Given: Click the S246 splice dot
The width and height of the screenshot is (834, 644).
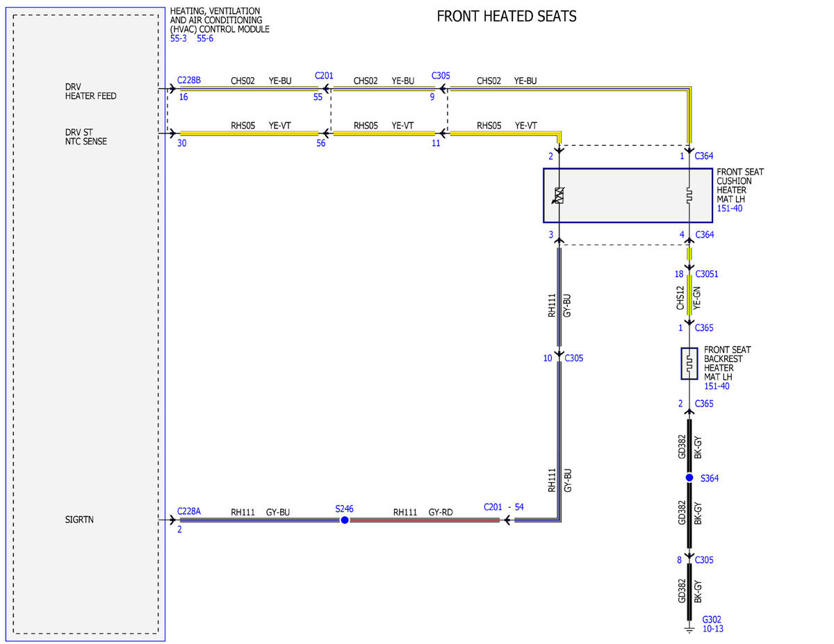Looking at the screenshot, I should click(x=344, y=520).
